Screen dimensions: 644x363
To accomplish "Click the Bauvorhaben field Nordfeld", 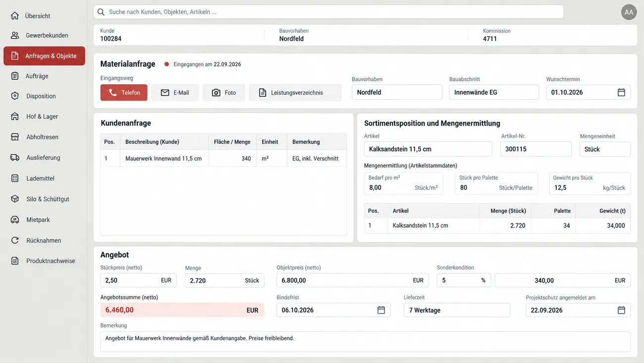I will (x=397, y=92).
